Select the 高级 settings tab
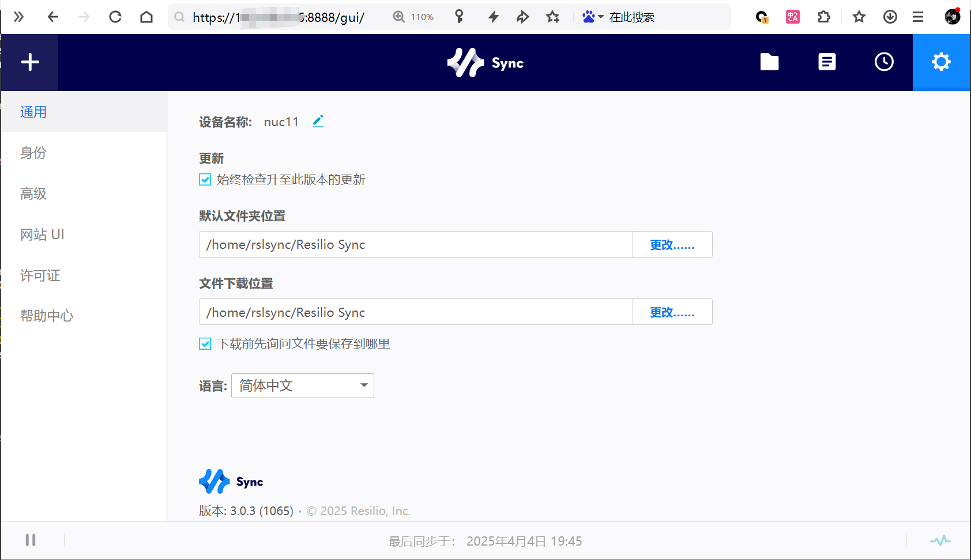The width and height of the screenshot is (971, 560). pyautogui.click(x=84, y=194)
